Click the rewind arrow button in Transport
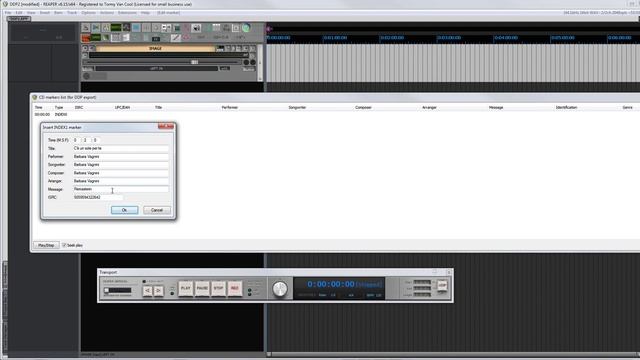The width and height of the screenshot is (640, 360). 147,291
